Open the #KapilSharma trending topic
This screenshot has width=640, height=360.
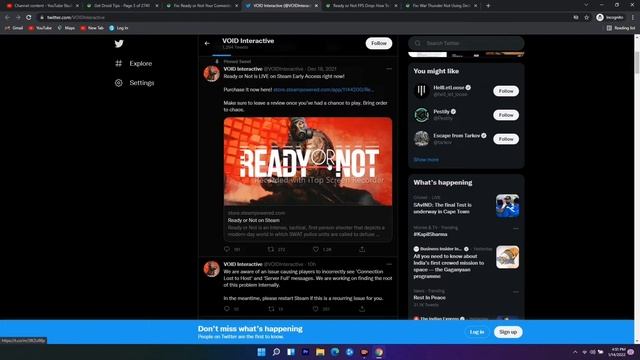430,234
